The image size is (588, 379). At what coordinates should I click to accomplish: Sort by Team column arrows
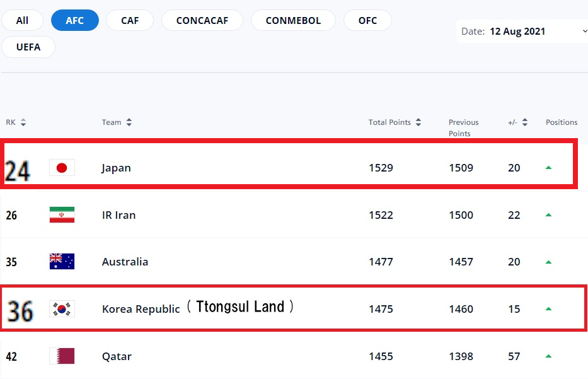[x=129, y=122]
